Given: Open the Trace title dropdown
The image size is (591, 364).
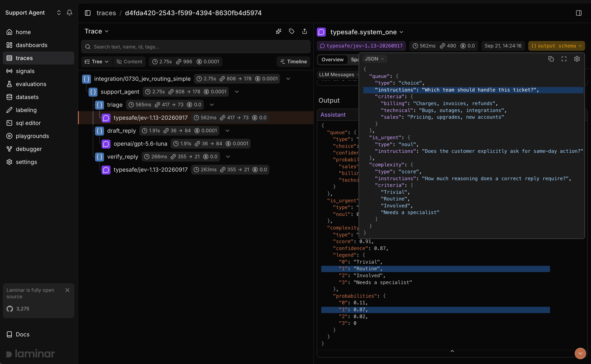Looking at the screenshot, I should pos(96,31).
